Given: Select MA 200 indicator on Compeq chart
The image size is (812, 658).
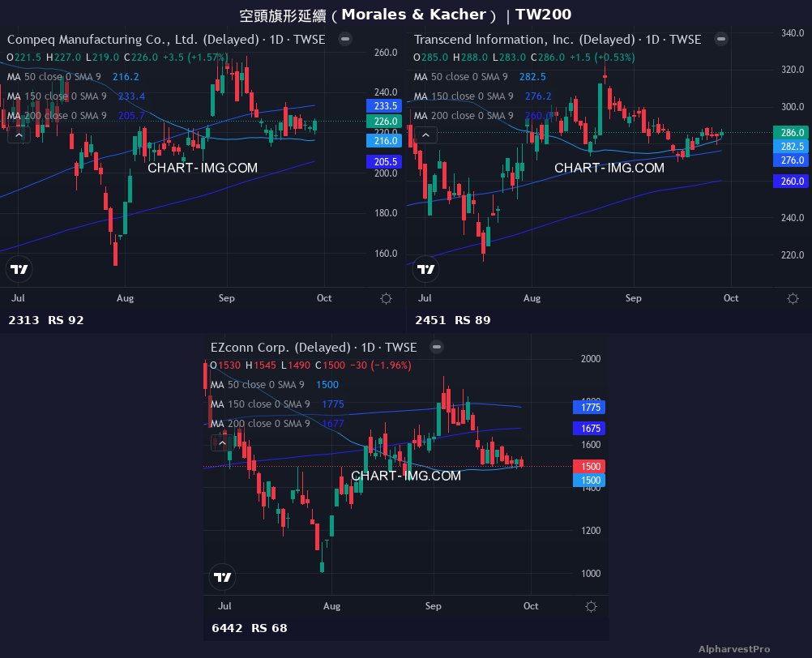Looking at the screenshot, I should [x=75, y=115].
